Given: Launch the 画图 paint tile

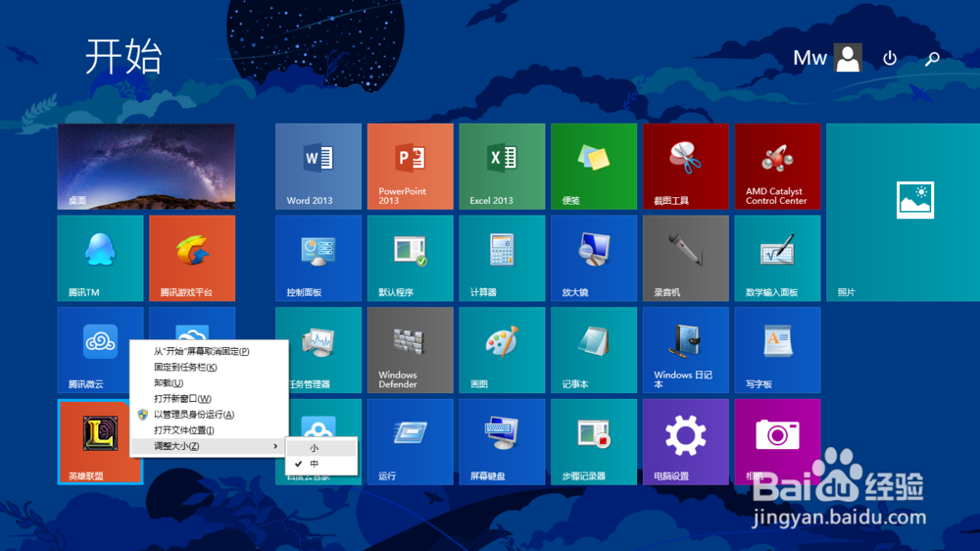Looking at the screenshot, I should click(x=502, y=350).
